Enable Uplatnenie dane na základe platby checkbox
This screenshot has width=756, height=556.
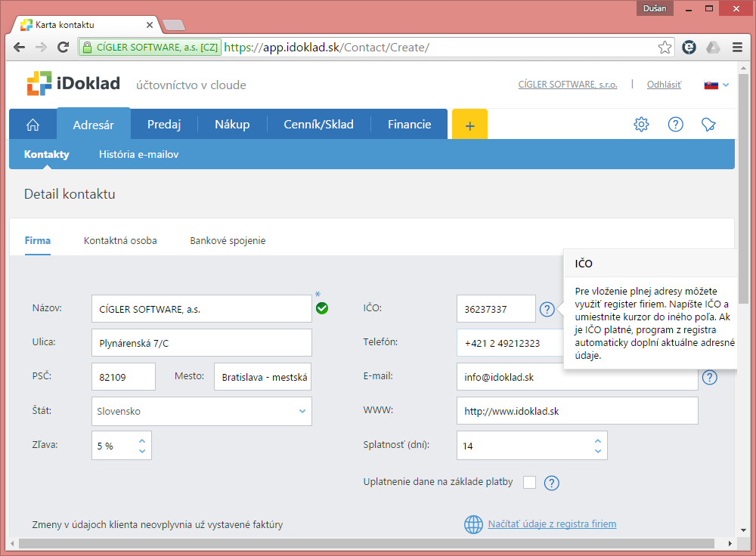(x=529, y=483)
